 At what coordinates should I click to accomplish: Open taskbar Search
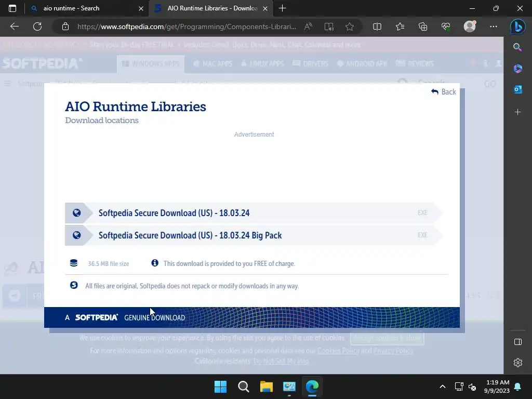point(243,387)
